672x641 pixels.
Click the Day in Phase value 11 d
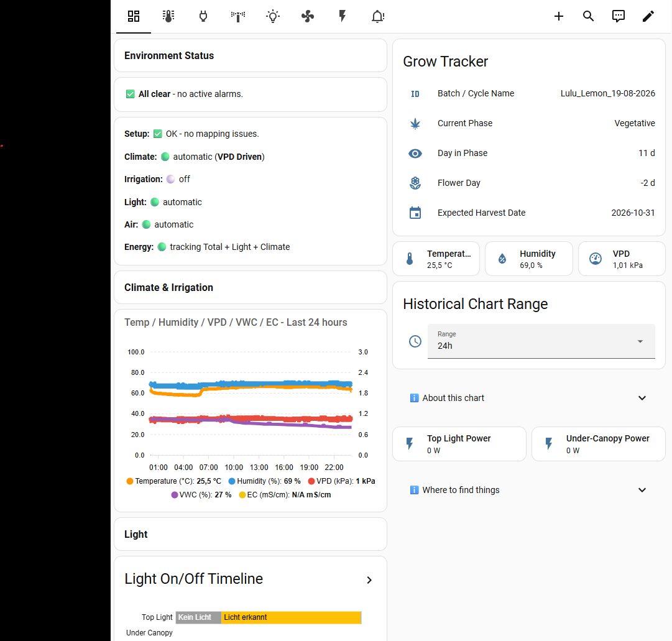click(x=647, y=153)
